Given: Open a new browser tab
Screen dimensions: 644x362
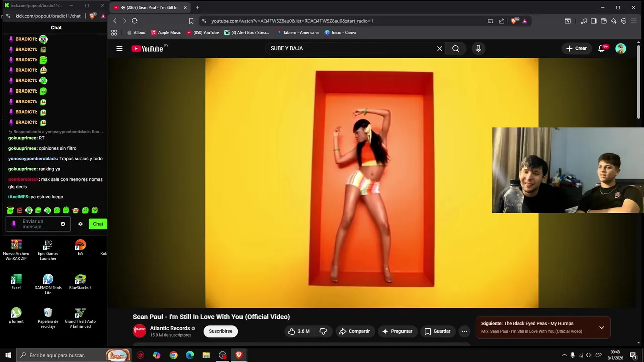Looking at the screenshot, I should coord(197,7).
